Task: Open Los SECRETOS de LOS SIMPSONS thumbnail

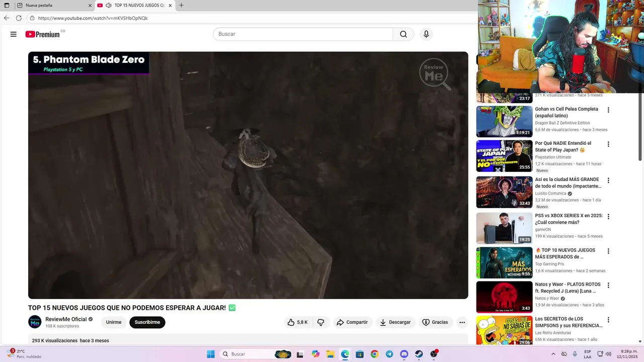Action: click(504, 330)
